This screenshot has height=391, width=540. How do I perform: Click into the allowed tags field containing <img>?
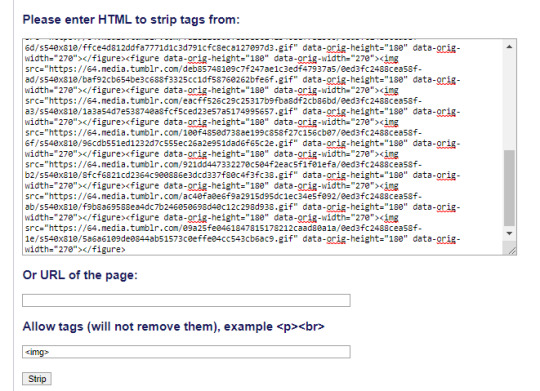coord(186,352)
